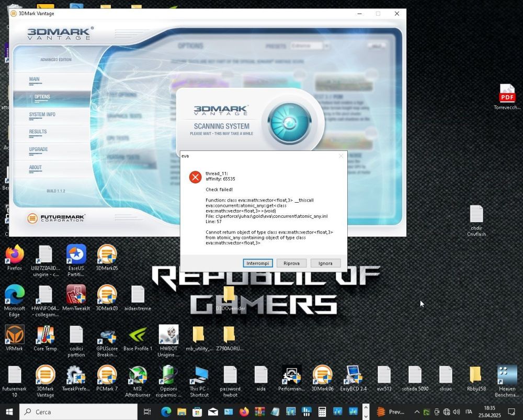523x420 pixels.
Task: Open the Windows Start menu
Action: [9, 412]
